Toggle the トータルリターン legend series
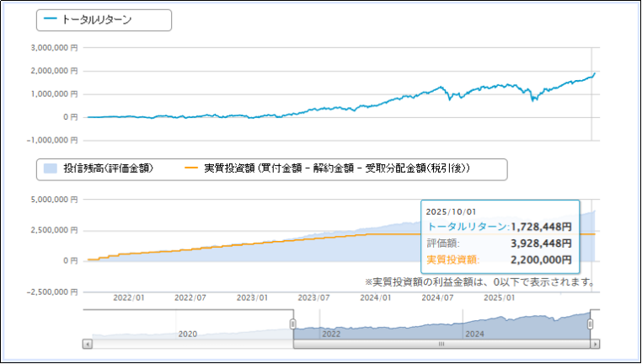 (x=98, y=20)
